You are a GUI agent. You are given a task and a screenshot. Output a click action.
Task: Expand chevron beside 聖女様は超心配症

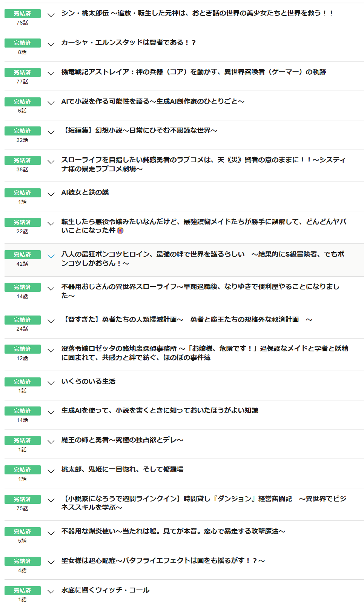[51, 562]
